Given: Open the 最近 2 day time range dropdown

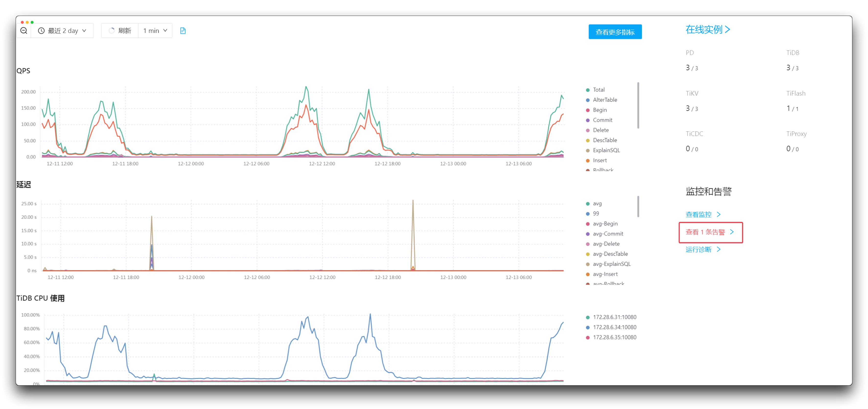Looking at the screenshot, I should 63,31.
